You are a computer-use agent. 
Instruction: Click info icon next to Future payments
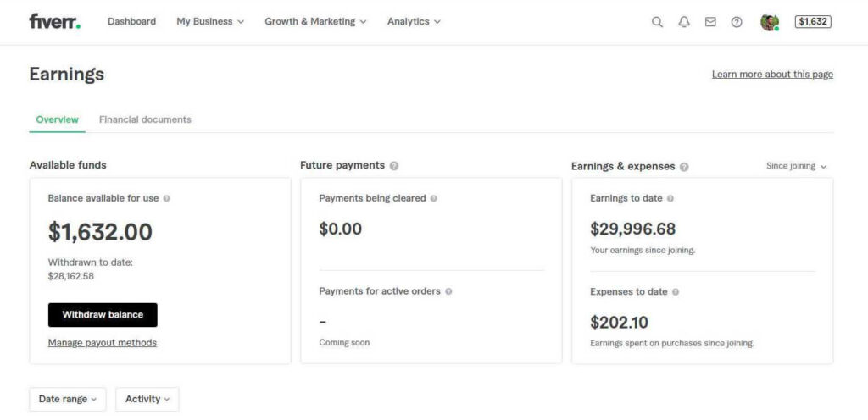(x=393, y=165)
